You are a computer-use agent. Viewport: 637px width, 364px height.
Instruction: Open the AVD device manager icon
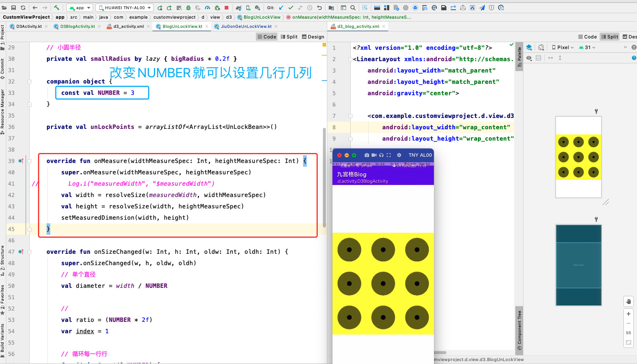point(248,8)
